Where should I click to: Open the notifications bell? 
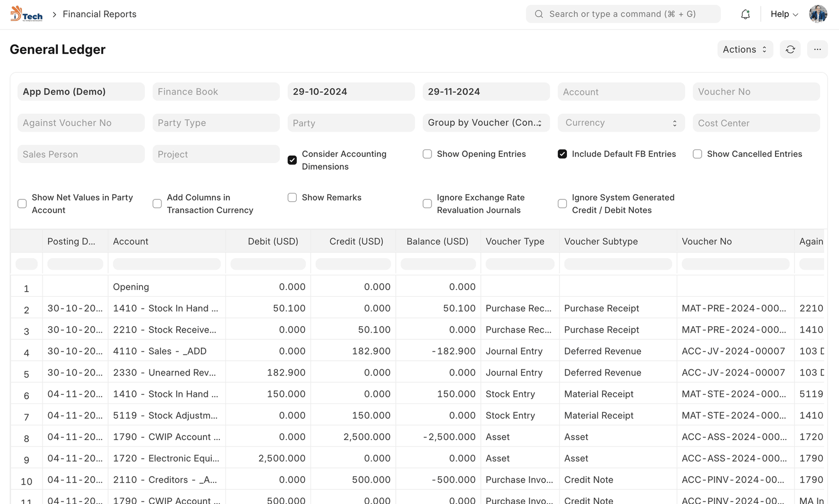pos(745,14)
